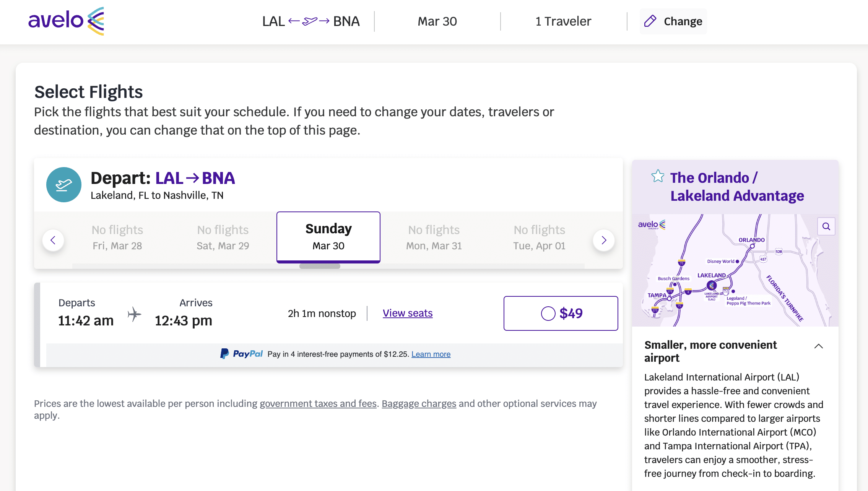Click the date carousel horizontal scrollbar thumb
Image resolution: width=868 pixels, height=491 pixels.
320,266
